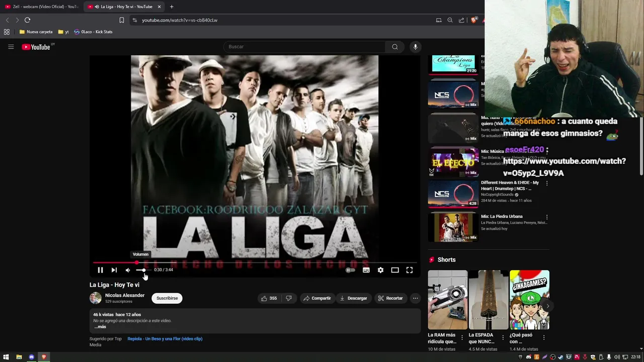The width and height of the screenshot is (644, 362).
Task: Mute the video using the speaker icon
Action: pyautogui.click(x=128, y=270)
